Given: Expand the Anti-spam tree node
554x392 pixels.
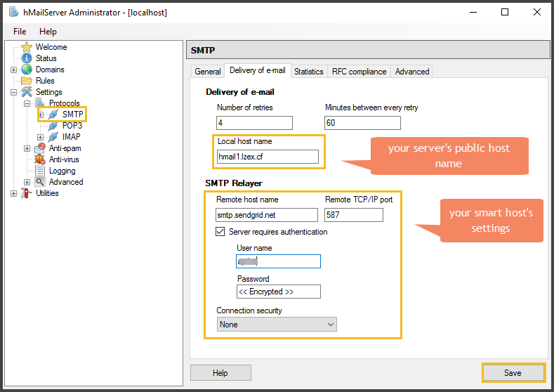Looking at the screenshot, I should 27,148.
